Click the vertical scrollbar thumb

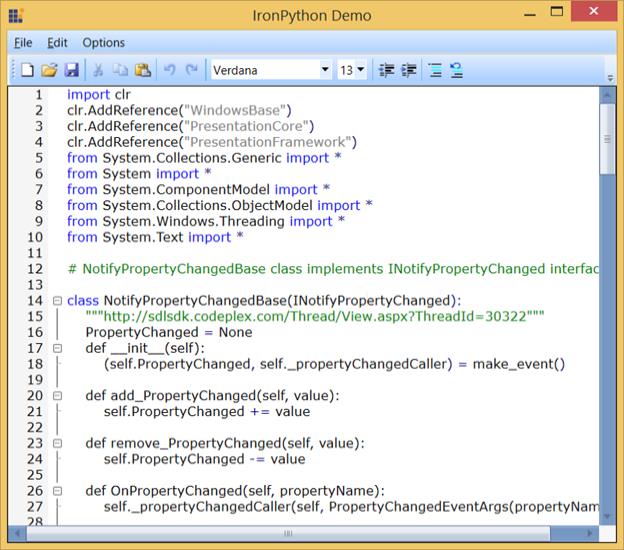[607, 139]
